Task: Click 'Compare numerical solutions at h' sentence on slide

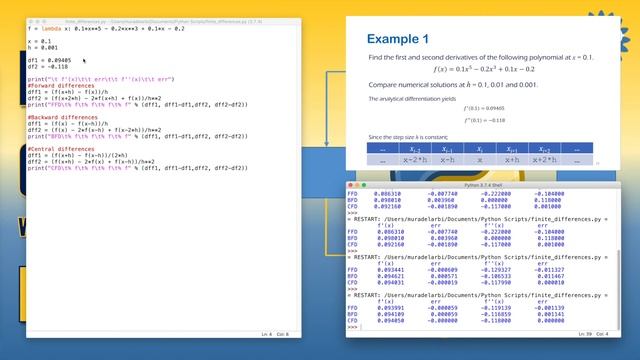Action: (453, 85)
